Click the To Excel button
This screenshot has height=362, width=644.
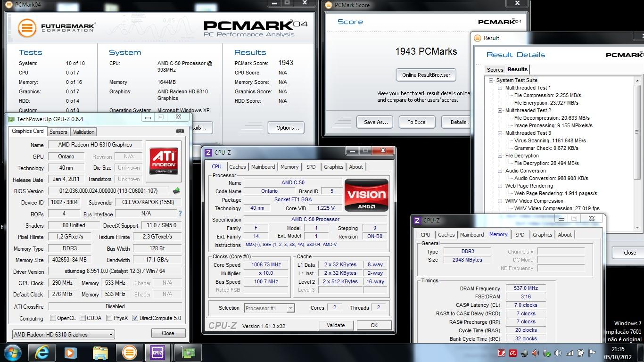coord(417,122)
